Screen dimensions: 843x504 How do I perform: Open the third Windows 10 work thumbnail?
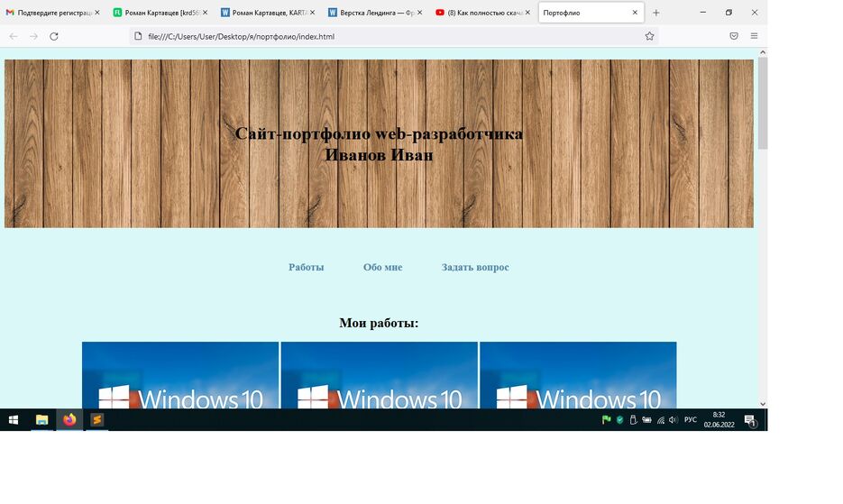point(578,375)
